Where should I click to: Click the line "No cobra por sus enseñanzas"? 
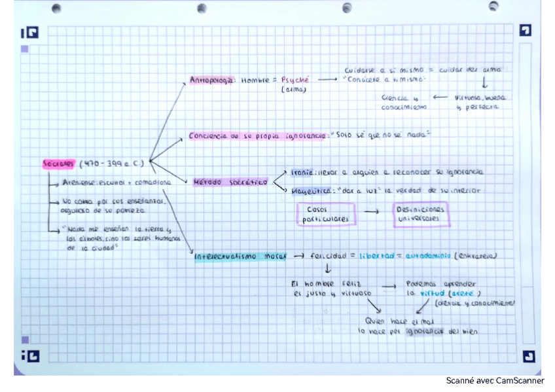coord(114,202)
